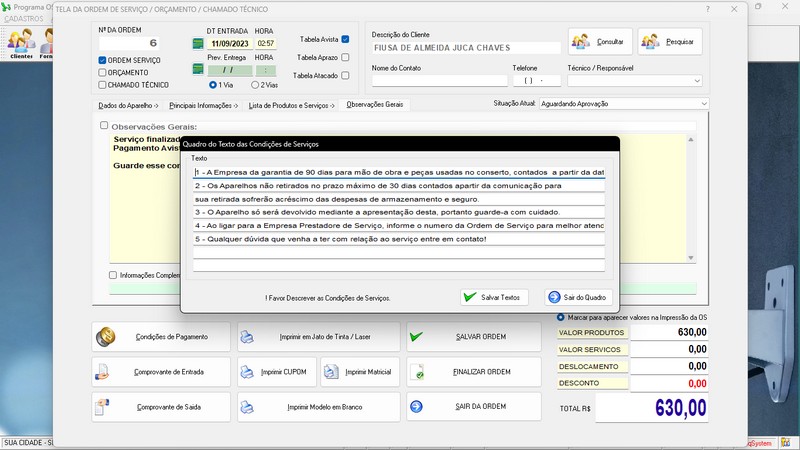Image resolution: width=800 pixels, height=450 pixels.
Task: Click the printer icon for Imprimir Matricial
Action: coord(331,372)
